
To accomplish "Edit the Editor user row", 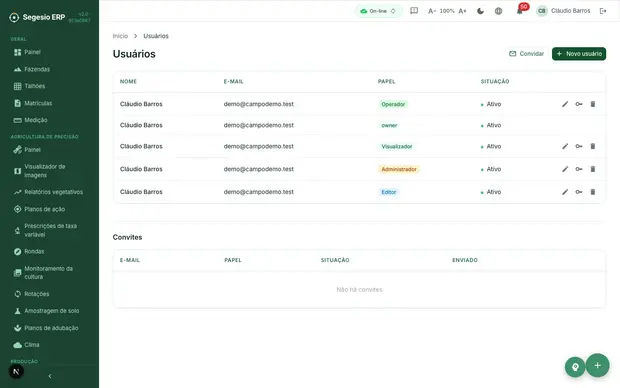I will click(x=565, y=192).
